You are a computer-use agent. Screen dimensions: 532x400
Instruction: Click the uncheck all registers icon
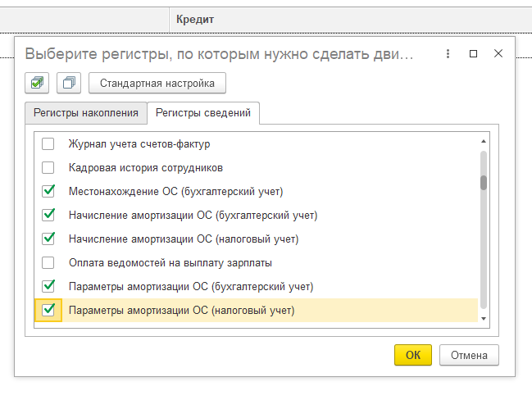point(69,83)
